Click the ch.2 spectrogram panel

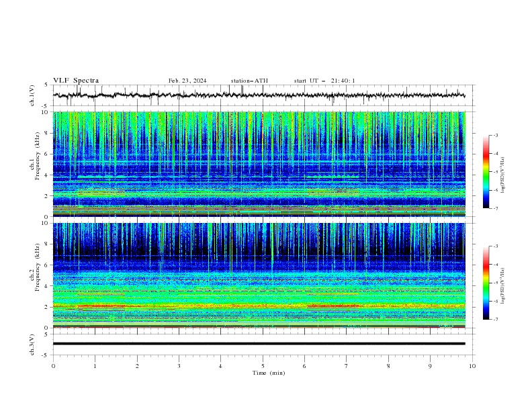(259, 275)
